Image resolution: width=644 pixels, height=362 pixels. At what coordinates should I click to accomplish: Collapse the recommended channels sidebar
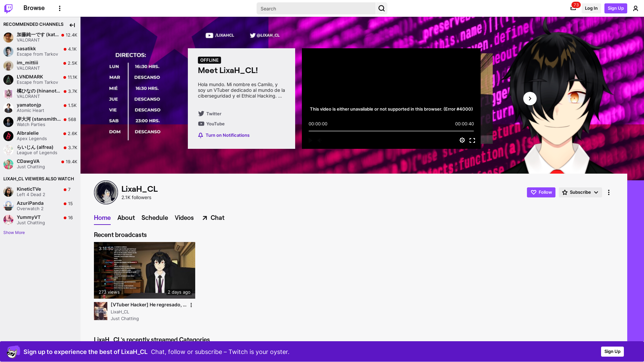(72, 25)
